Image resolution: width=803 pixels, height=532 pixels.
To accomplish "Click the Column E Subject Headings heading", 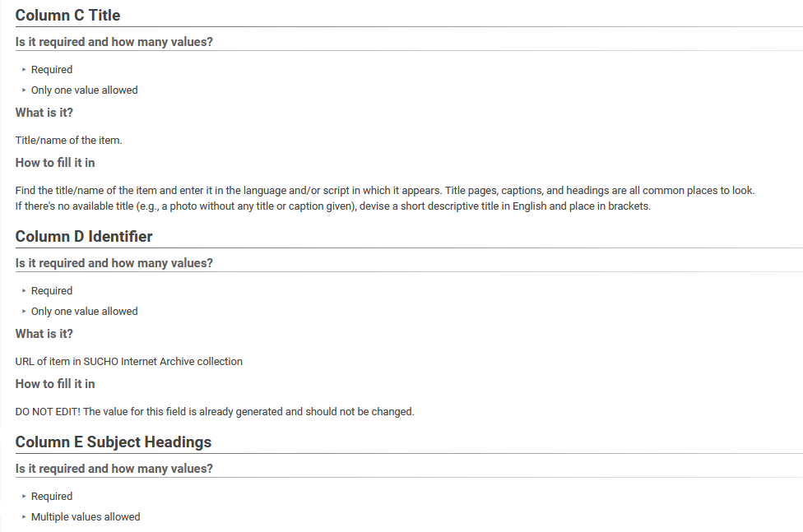I will pyautogui.click(x=114, y=442).
